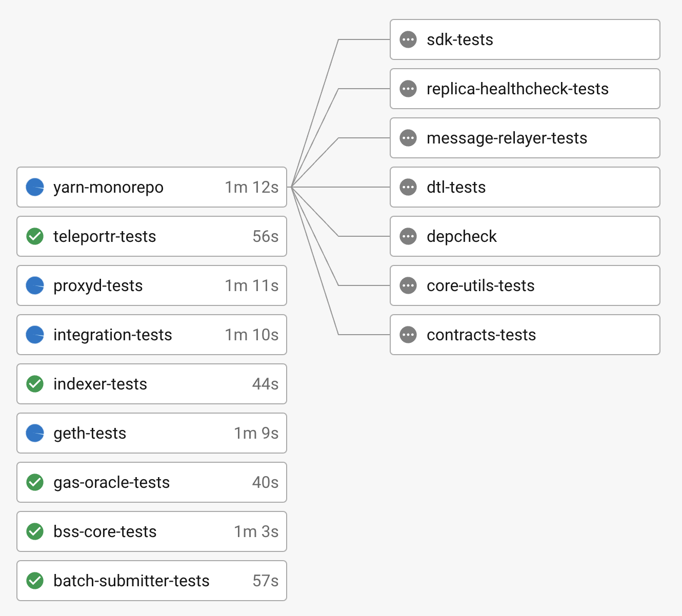682x616 pixels.
Task: Click the pending icon beside depcheck
Action: pyautogui.click(x=408, y=236)
